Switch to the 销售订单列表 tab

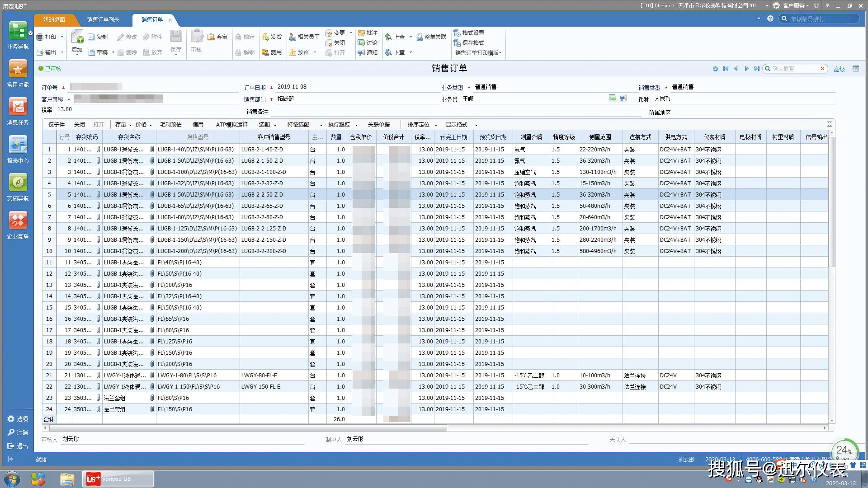[x=103, y=20]
